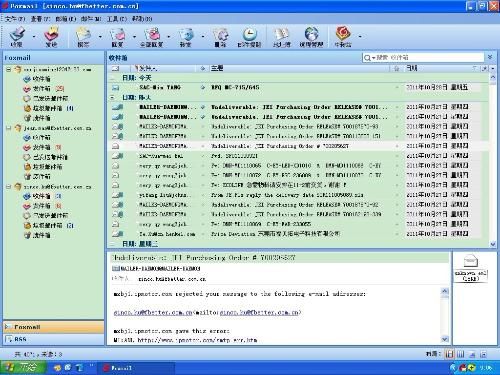
Task: Open the File (文件) menu
Action: [x=15, y=19]
